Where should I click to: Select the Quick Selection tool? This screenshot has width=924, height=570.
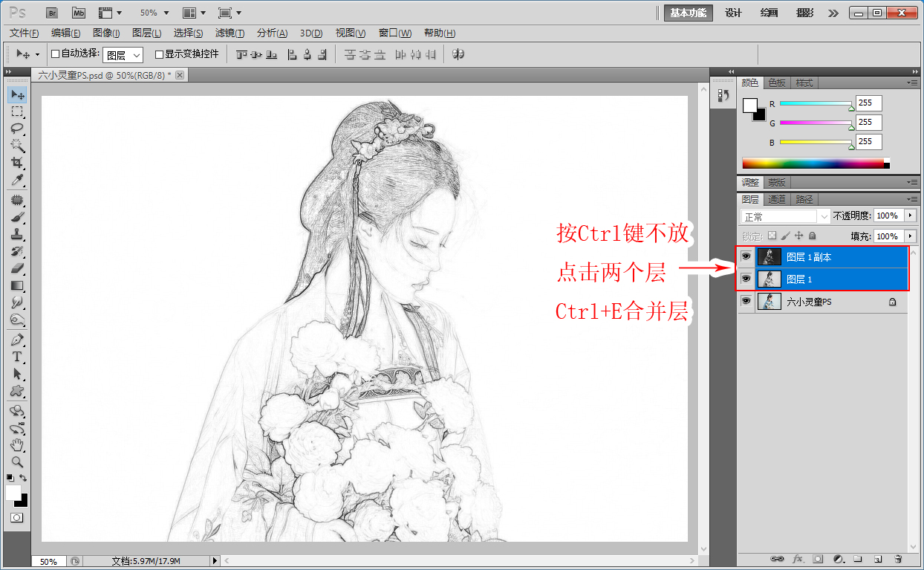click(x=17, y=146)
